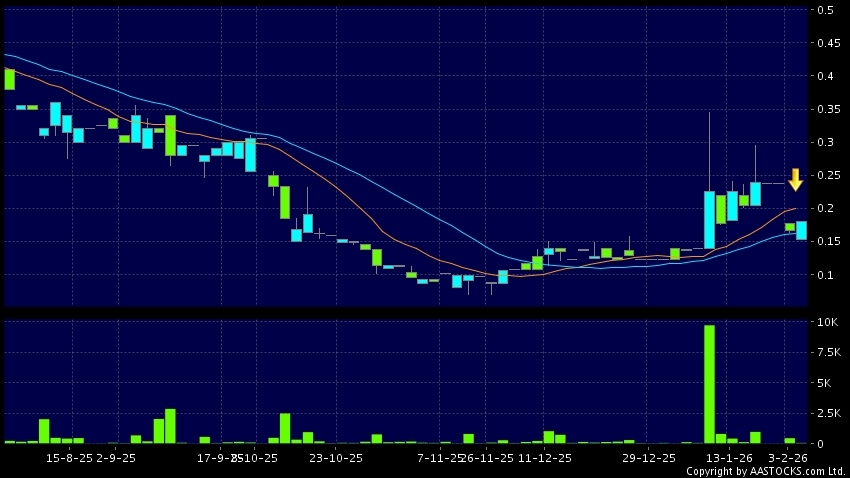Viewport: 850px width, 478px height.
Task: Select the tallest green volume bar
Action: [x=709, y=384]
